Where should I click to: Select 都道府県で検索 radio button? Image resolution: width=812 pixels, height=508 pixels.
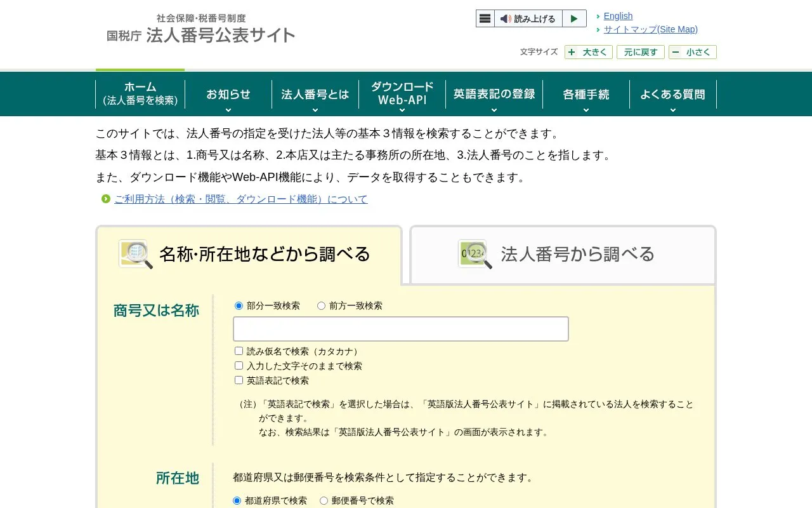237,500
